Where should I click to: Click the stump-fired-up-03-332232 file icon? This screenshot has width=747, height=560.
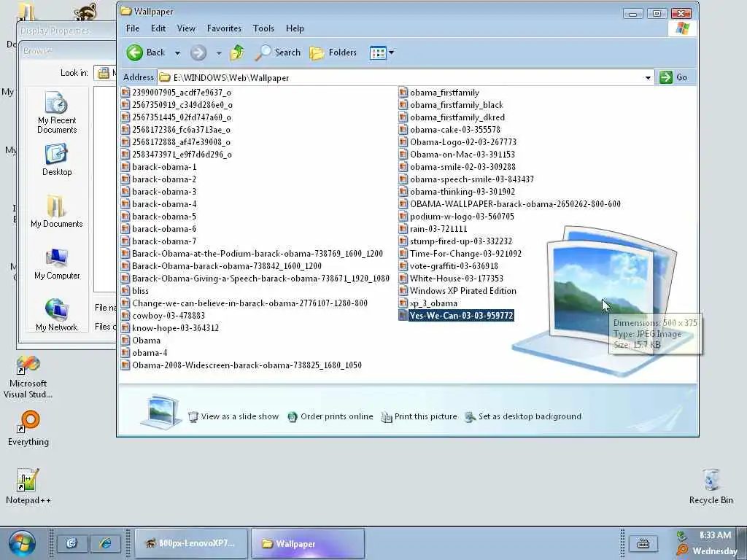[x=403, y=241]
